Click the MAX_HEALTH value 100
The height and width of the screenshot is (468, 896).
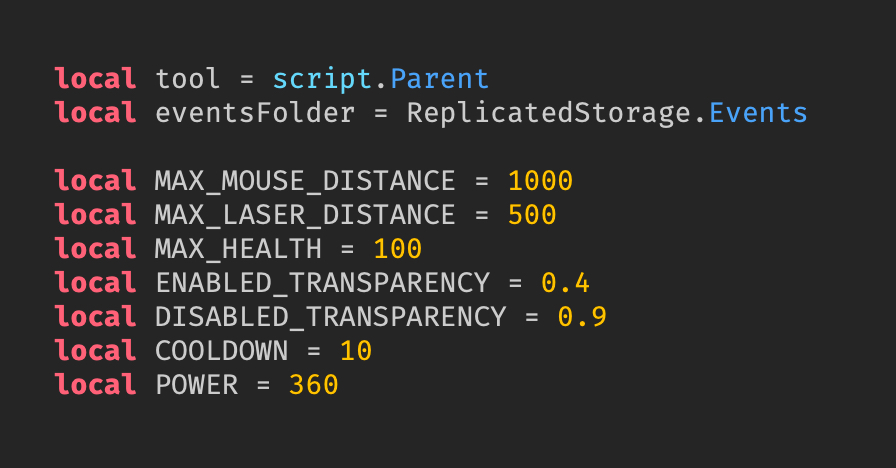tap(397, 249)
